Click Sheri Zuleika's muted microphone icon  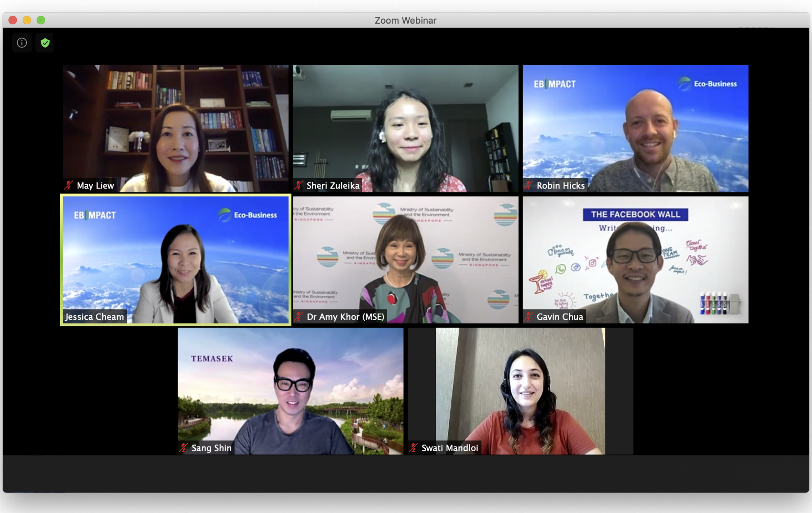298,185
